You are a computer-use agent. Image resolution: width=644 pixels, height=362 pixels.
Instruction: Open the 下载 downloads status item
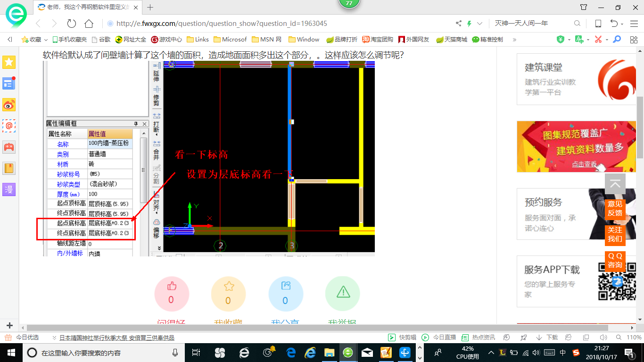click(x=547, y=337)
